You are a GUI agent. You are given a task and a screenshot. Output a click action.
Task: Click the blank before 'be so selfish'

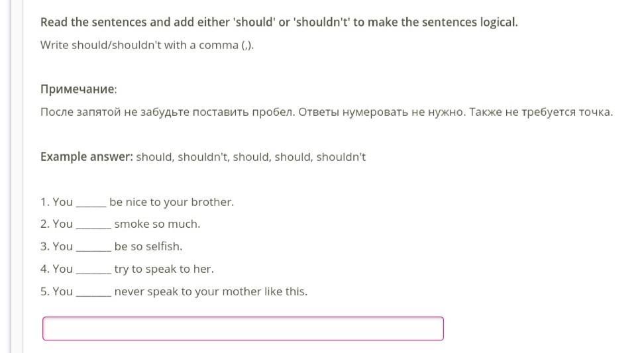tap(93, 247)
